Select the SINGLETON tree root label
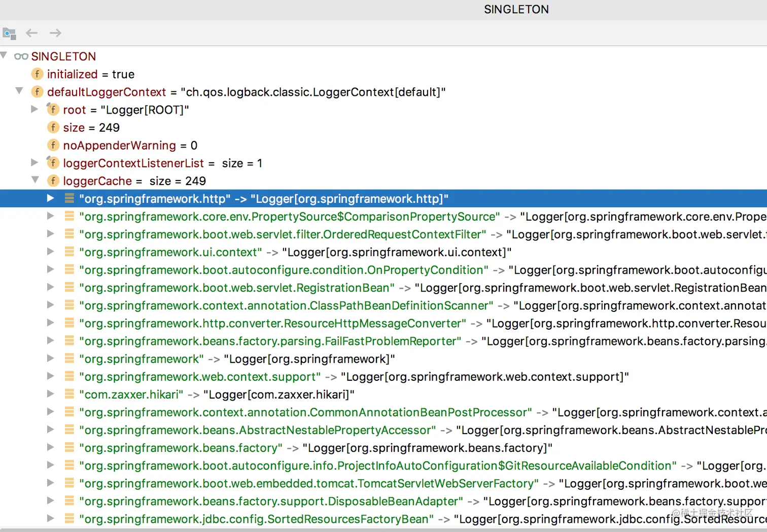 click(x=63, y=56)
